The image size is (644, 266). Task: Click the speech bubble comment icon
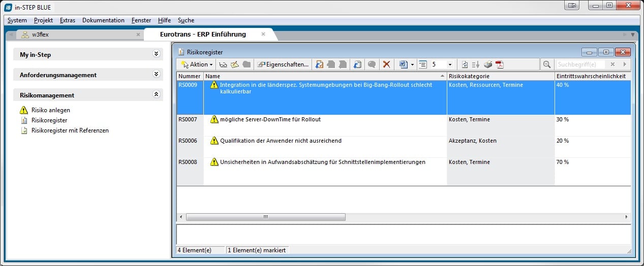point(372,64)
